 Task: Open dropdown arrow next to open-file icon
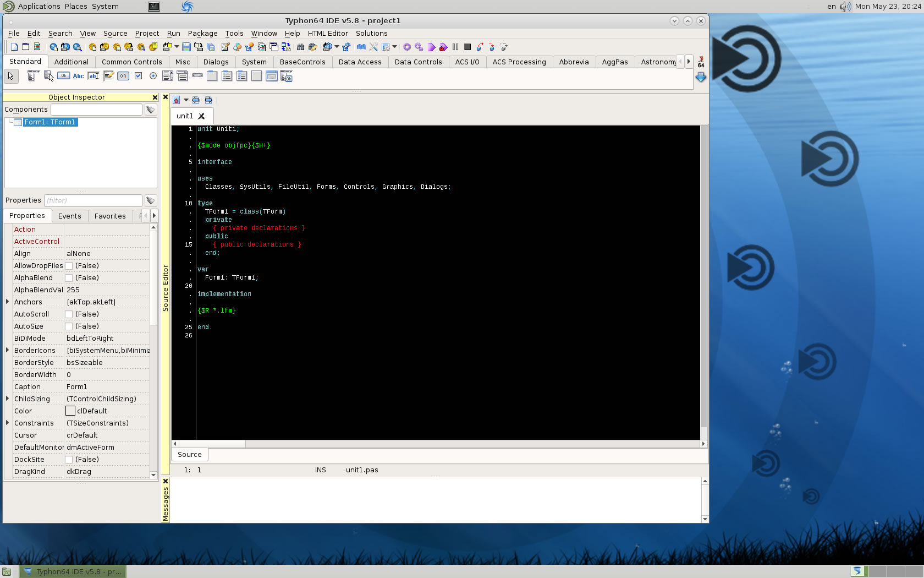click(x=177, y=47)
